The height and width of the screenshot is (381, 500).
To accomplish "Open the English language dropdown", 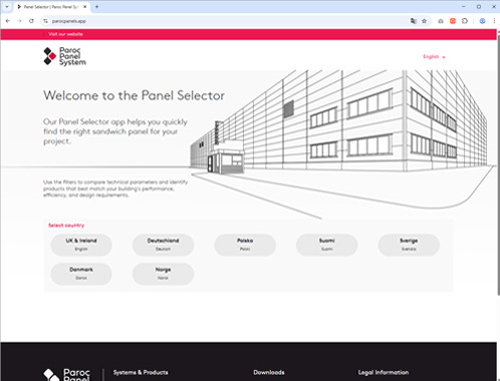I will [434, 57].
